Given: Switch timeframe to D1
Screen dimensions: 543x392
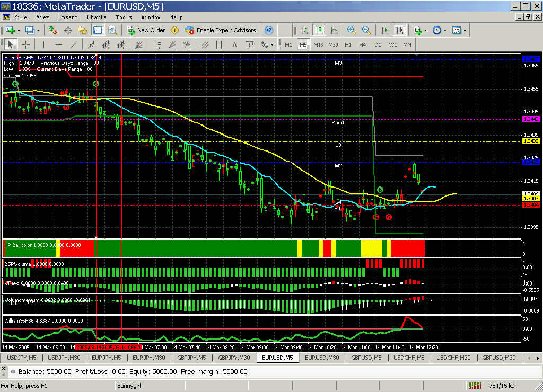Looking at the screenshot, I should pyautogui.click(x=378, y=44).
